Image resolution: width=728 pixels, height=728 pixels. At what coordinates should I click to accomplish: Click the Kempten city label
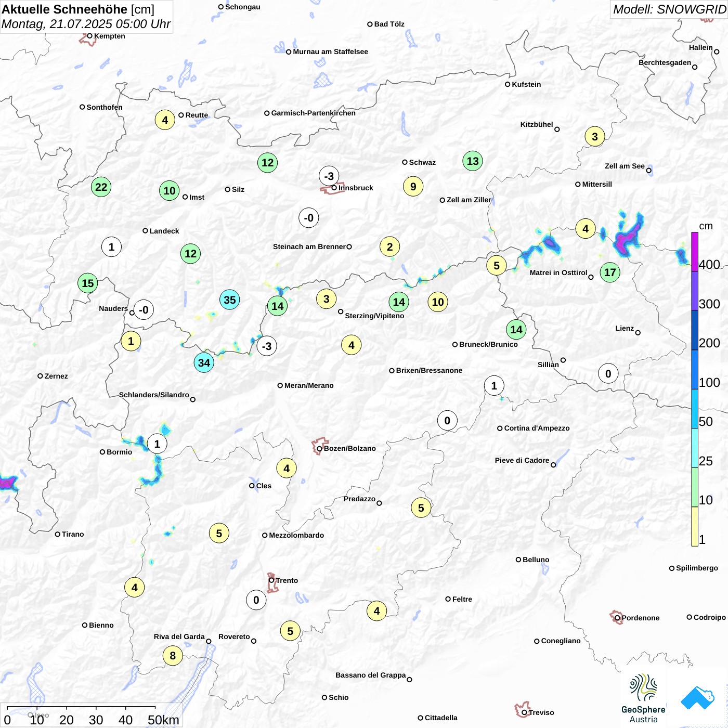click(x=109, y=36)
